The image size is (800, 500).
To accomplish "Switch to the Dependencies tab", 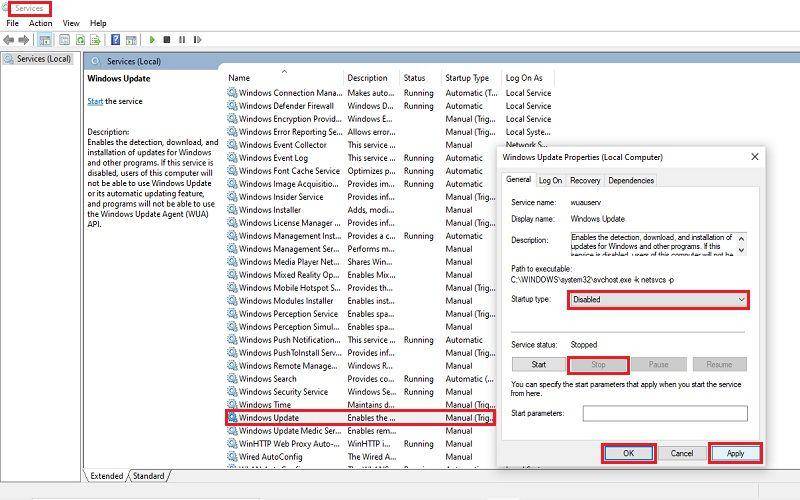I will coord(631,180).
